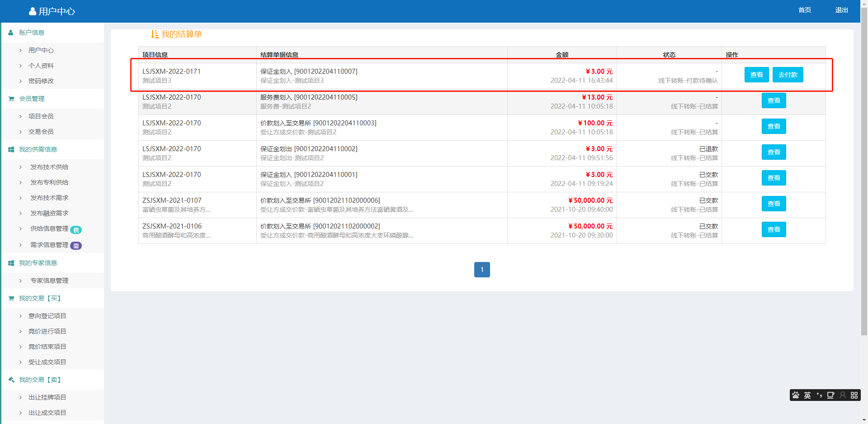Open the grid toolbox icon in IME bar

click(854, 395)
